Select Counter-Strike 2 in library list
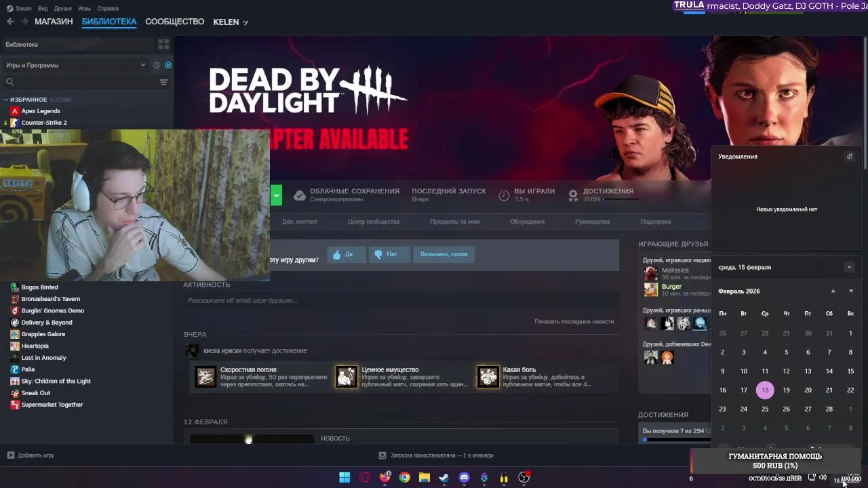Screen dimensions: 868x488 coord(44,123)
